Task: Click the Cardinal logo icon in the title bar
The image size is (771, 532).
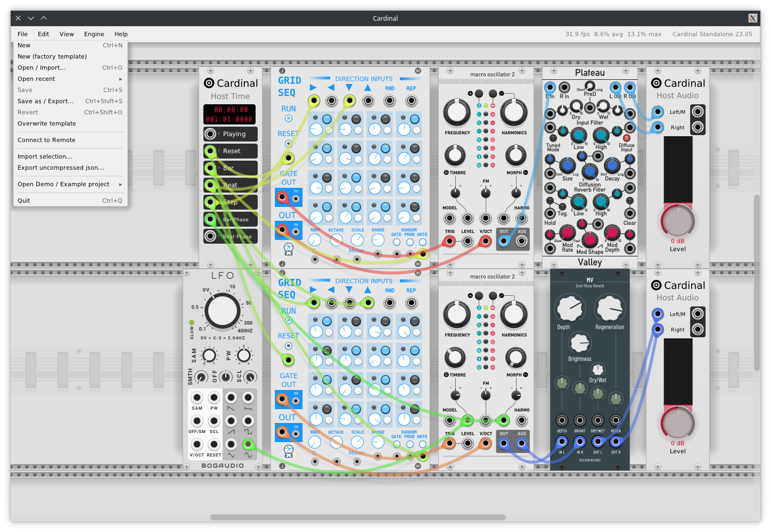Action: (x=752, y=18)
